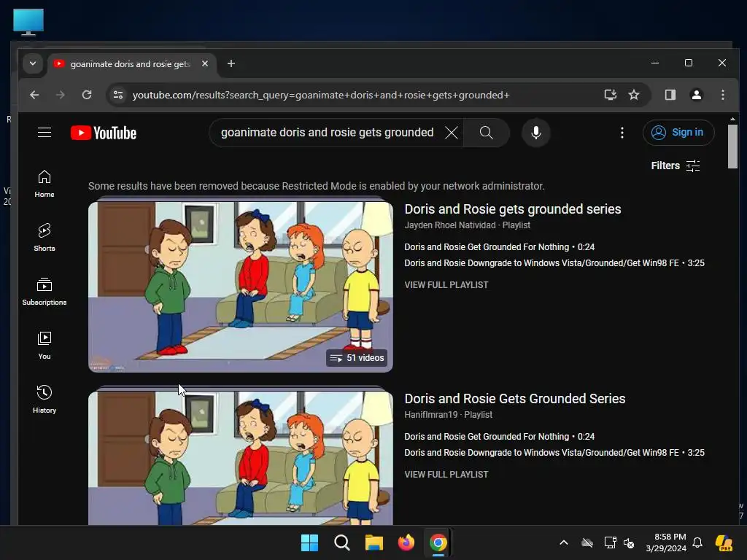
Task: Click the browser address bar URL
Action: (321, 96)
